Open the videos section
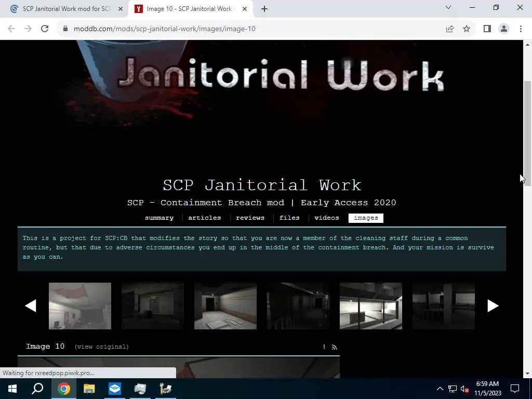532x399 pixels. 327,218
